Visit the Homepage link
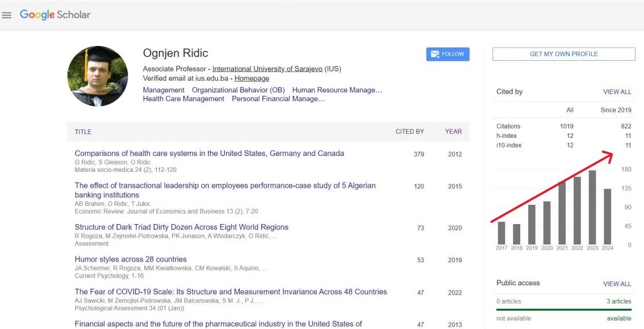The height and width of the screenshot is (329, 644). click(252, 78)
